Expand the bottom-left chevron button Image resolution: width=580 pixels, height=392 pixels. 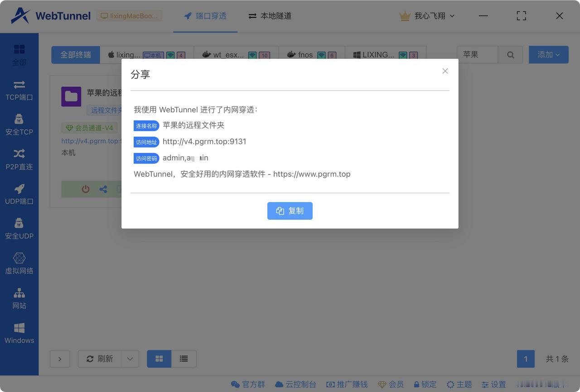point(60,359)
